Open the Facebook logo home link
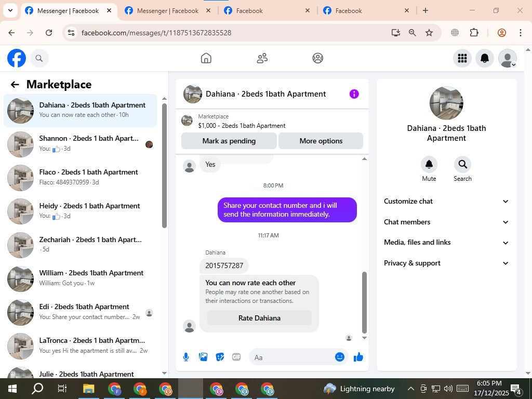The width and height of the screenshot is (532, 399). (x=17, y=58)
